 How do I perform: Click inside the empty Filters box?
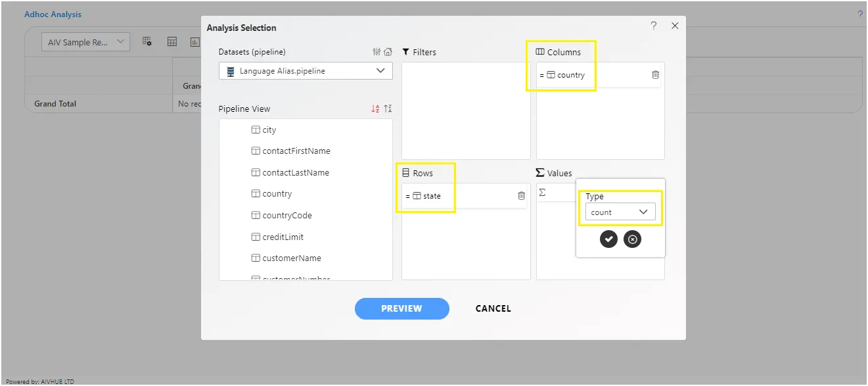tap(466, 110)
